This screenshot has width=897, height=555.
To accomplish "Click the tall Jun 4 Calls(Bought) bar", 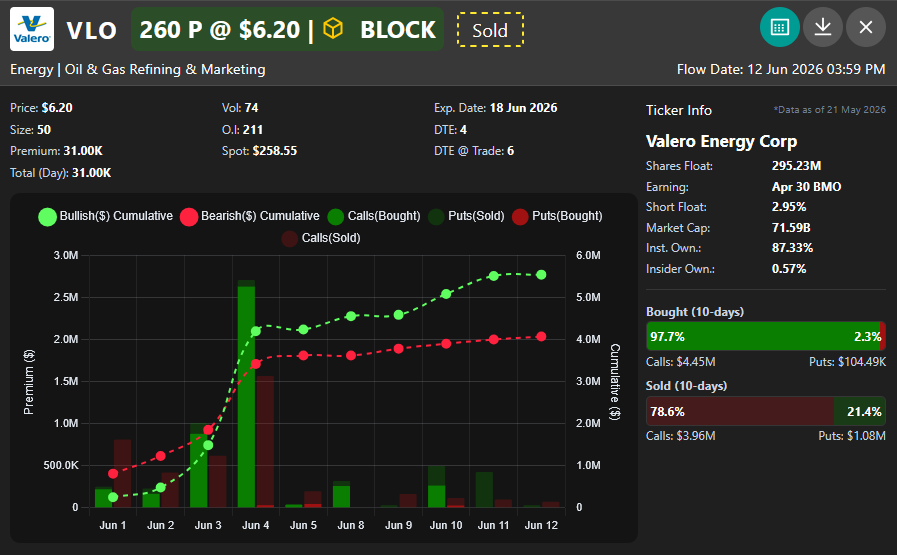I will point(247,397).
